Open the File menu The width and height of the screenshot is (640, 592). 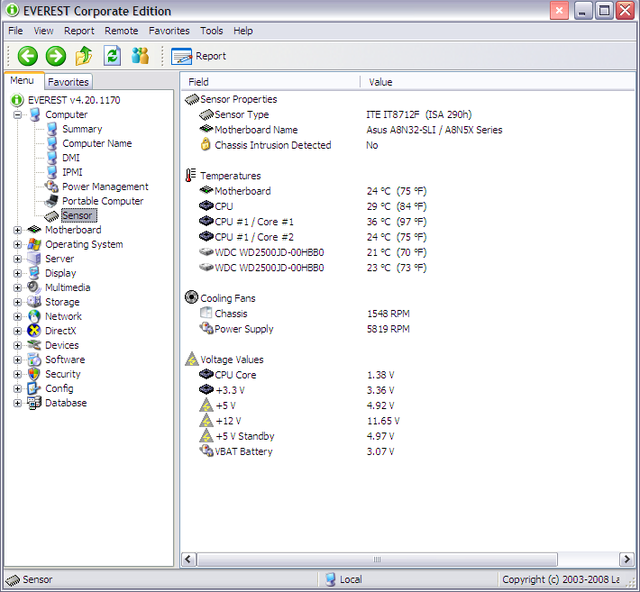16,31
